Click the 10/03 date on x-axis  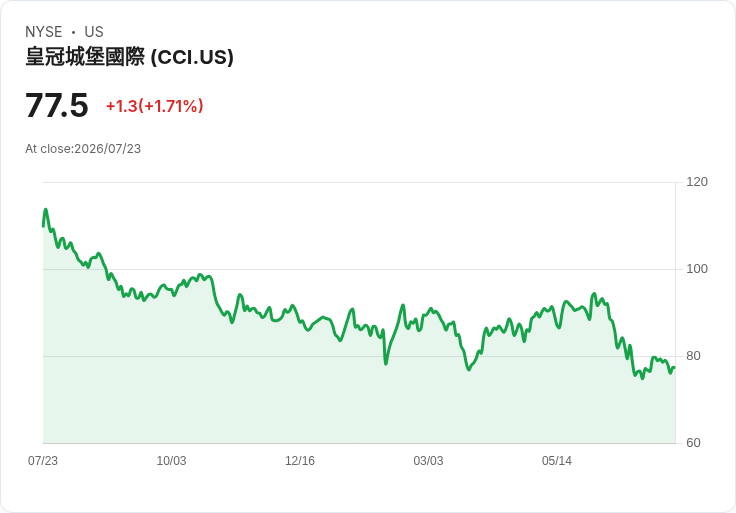click(171, 460)
